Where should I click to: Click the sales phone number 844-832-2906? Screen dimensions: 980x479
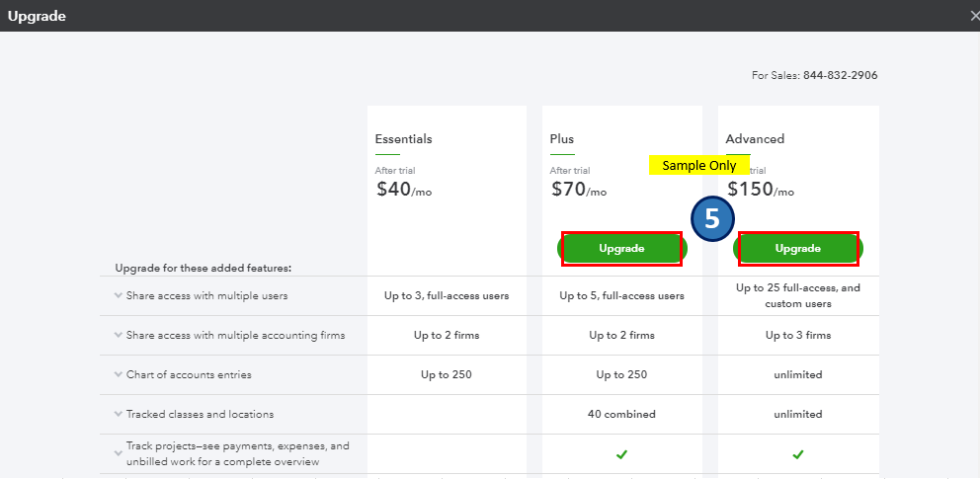pos(840,75)
